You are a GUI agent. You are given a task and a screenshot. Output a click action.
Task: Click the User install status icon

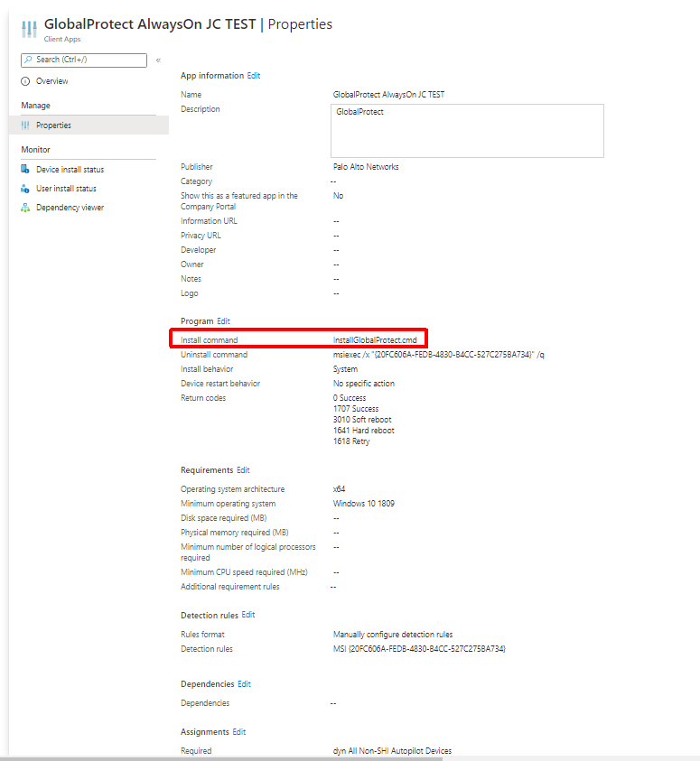(25, 189)
